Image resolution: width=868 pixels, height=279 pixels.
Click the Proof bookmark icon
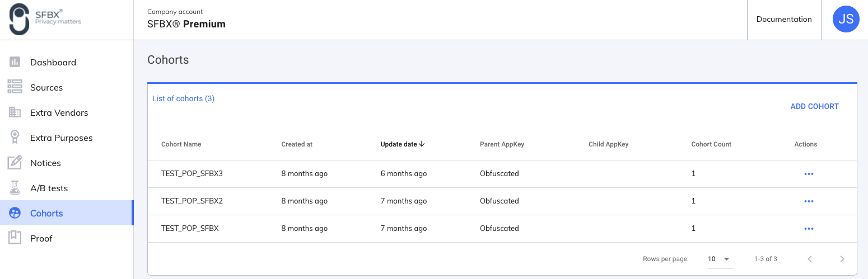tap(15, 238)
